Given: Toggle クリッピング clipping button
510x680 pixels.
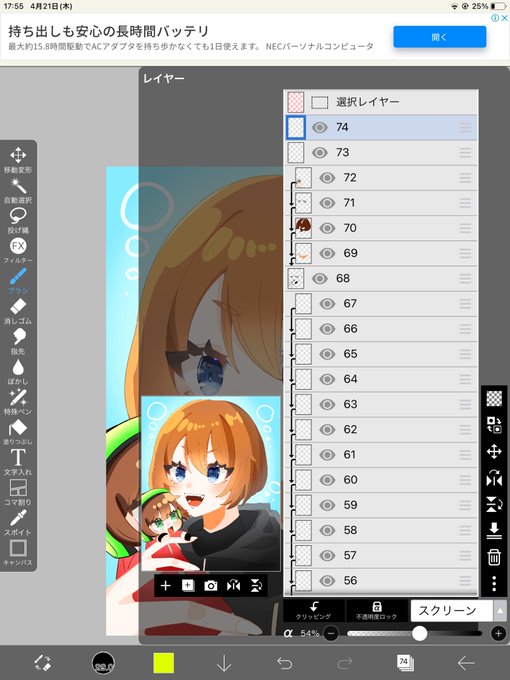Looking at the screenshot, I should coord(314,611).
